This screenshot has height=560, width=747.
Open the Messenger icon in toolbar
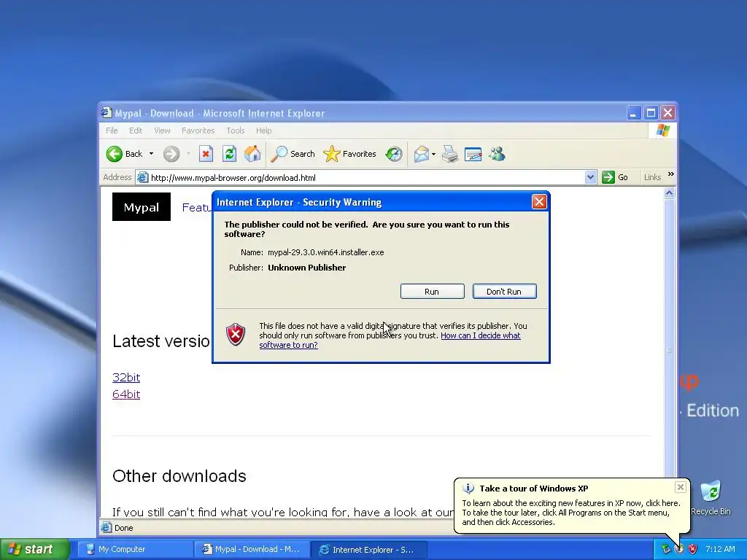click(x=497, y=154)
